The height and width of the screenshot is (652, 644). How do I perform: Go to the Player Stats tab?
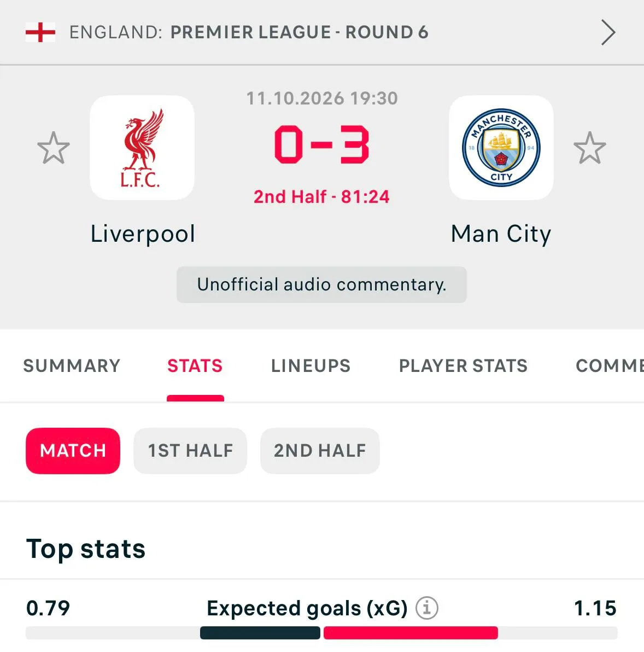tap(463, 366)
